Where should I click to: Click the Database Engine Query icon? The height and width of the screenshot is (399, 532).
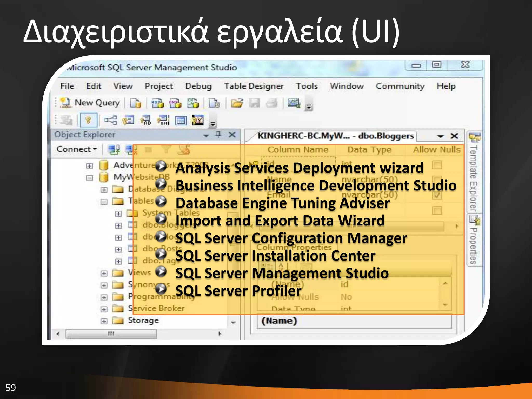click(135, 103)
